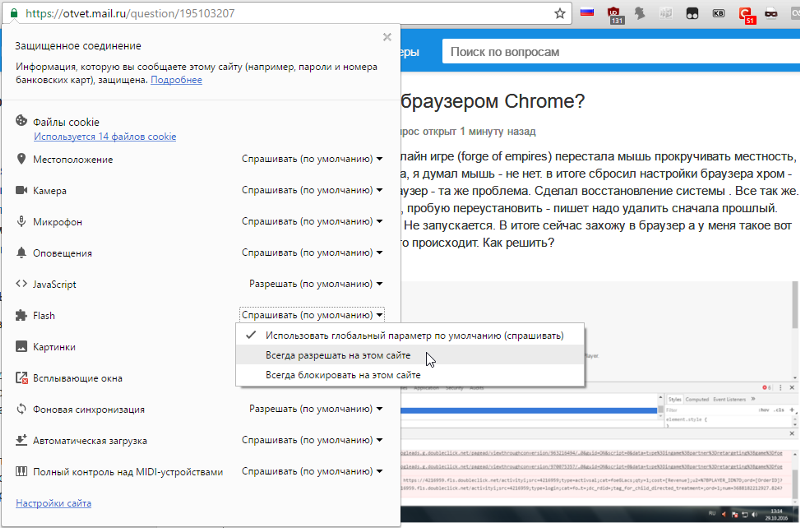Open Местоположение permission dropdown

click(x=312, y=159)
